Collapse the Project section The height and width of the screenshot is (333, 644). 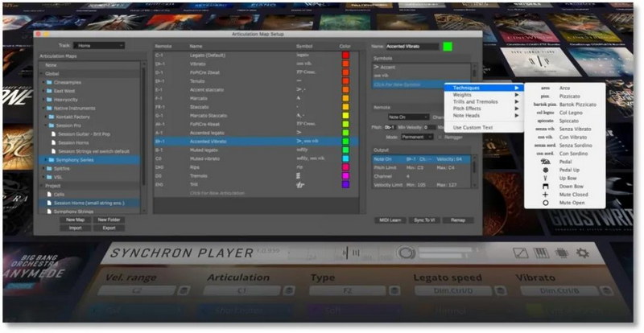(42, 186)
